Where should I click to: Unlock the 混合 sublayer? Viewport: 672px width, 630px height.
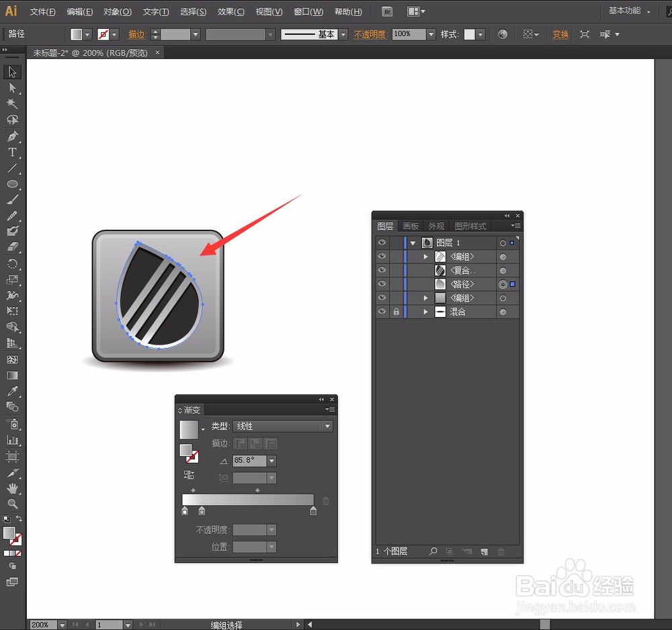(396, 312)
